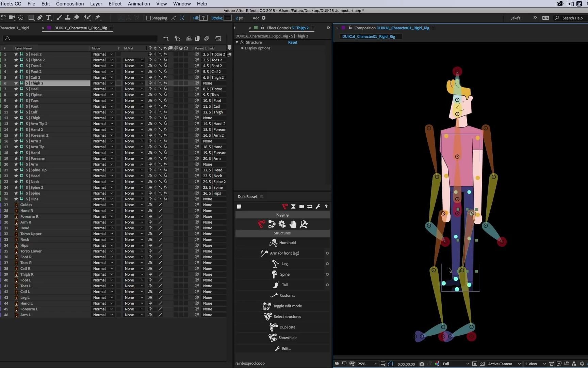
Task: Open Duik camera tools icon
Action: (x=301, y=206)
